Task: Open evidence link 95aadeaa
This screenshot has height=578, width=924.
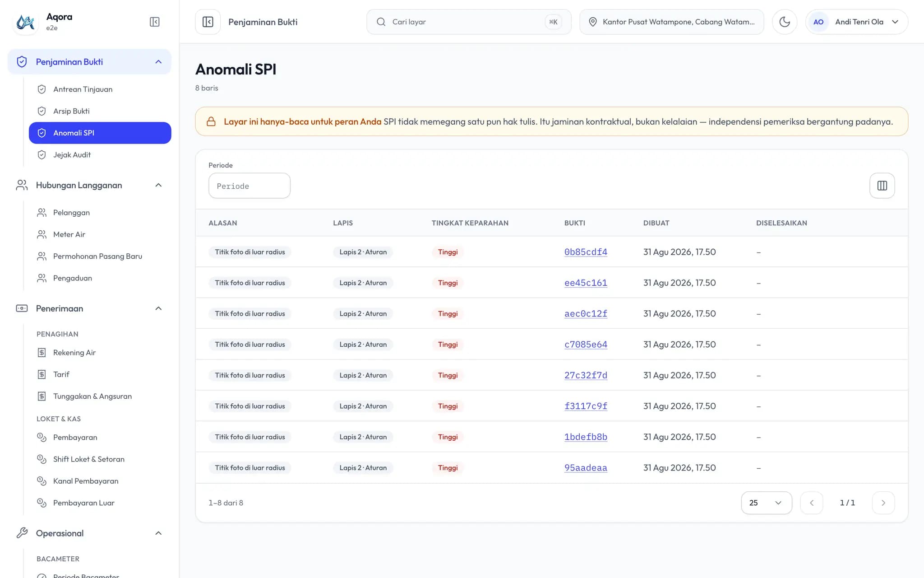Action: [586, 468]
